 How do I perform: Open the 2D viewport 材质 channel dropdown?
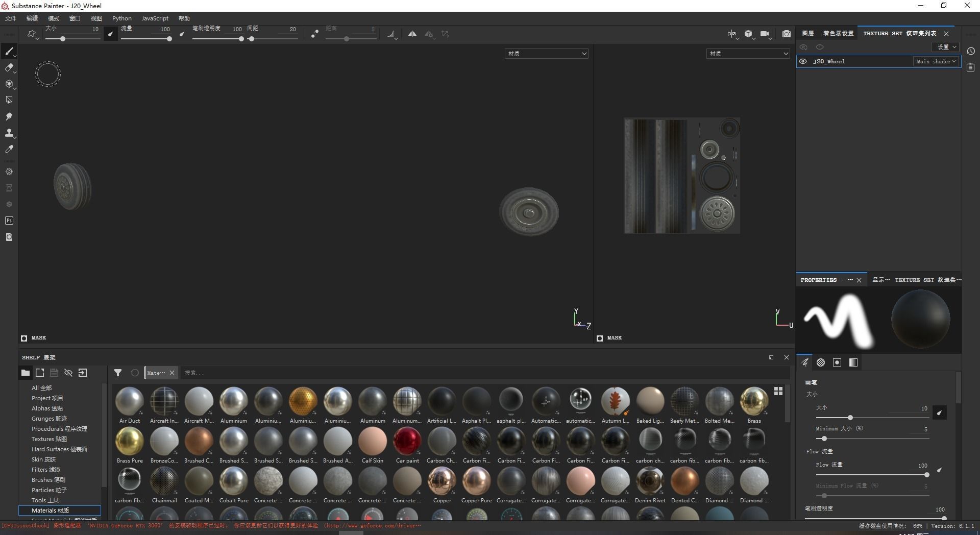click(x=748, y=54)
